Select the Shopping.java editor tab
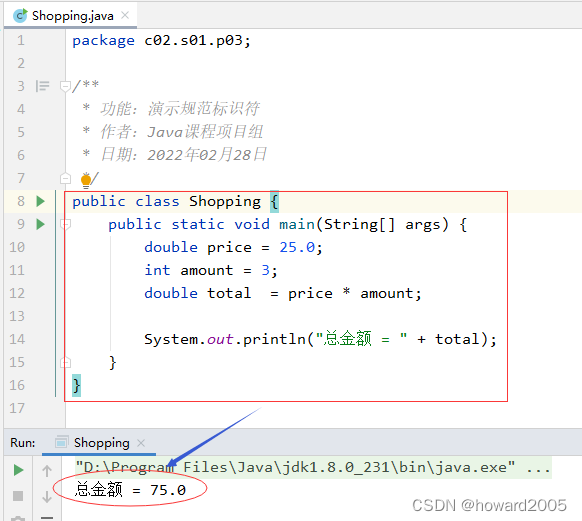 (71, 16)
